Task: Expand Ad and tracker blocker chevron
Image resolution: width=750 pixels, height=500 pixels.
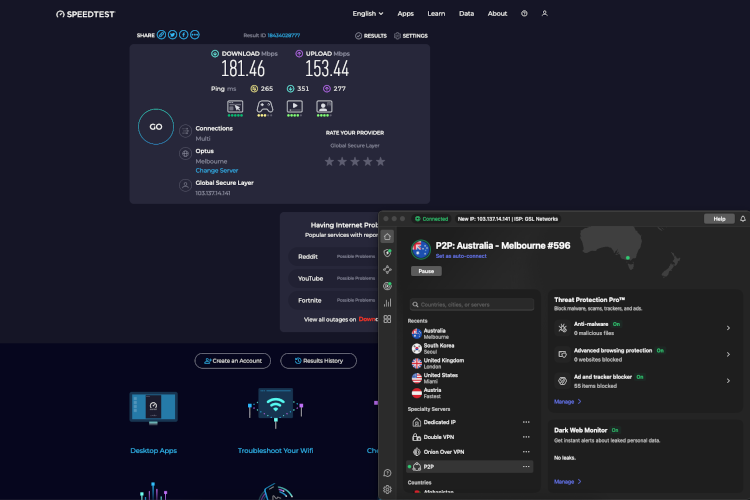Action: 728,381
